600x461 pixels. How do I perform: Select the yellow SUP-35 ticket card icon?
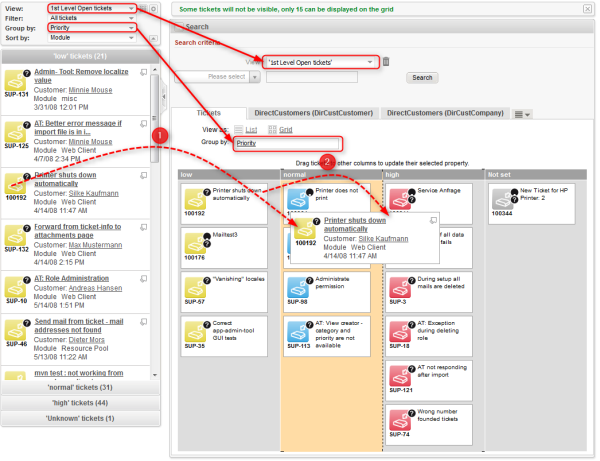point(195,332)
